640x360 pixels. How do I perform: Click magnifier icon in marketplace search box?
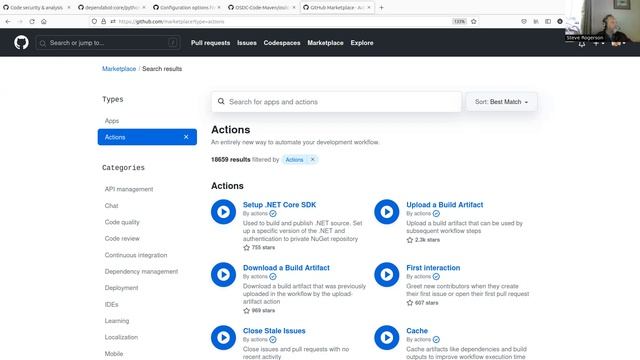coord(221,101)
